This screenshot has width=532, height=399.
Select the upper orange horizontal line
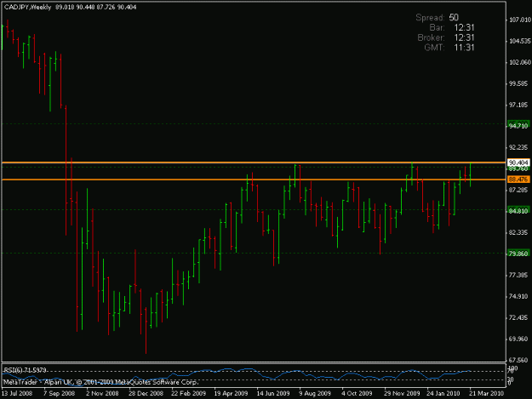coord(254,163)
